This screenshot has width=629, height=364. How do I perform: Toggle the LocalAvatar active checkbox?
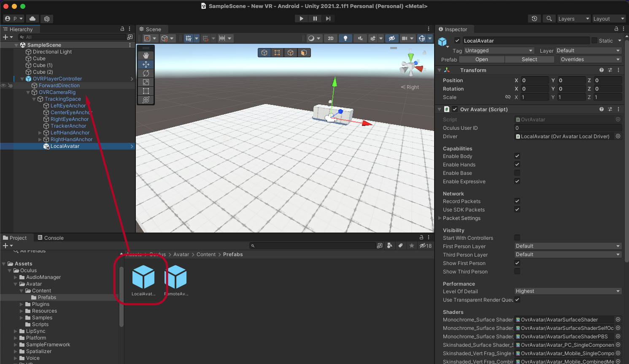457,41
